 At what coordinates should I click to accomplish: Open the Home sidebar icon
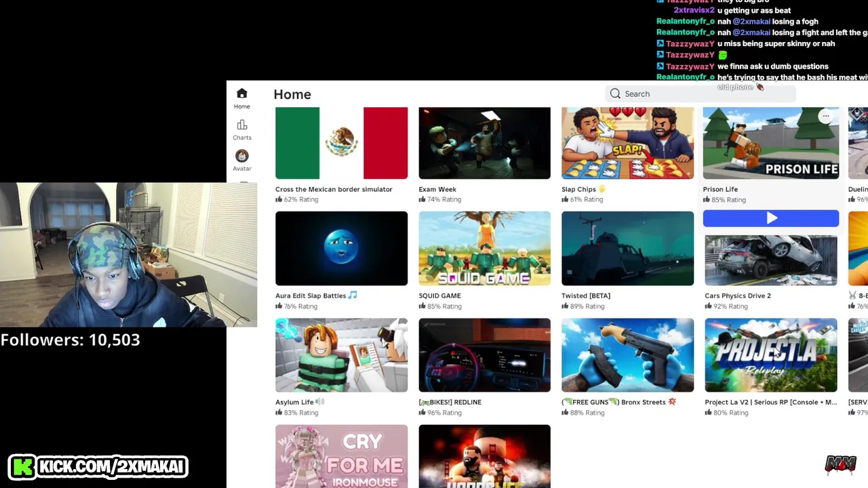(x=242, y=94)
